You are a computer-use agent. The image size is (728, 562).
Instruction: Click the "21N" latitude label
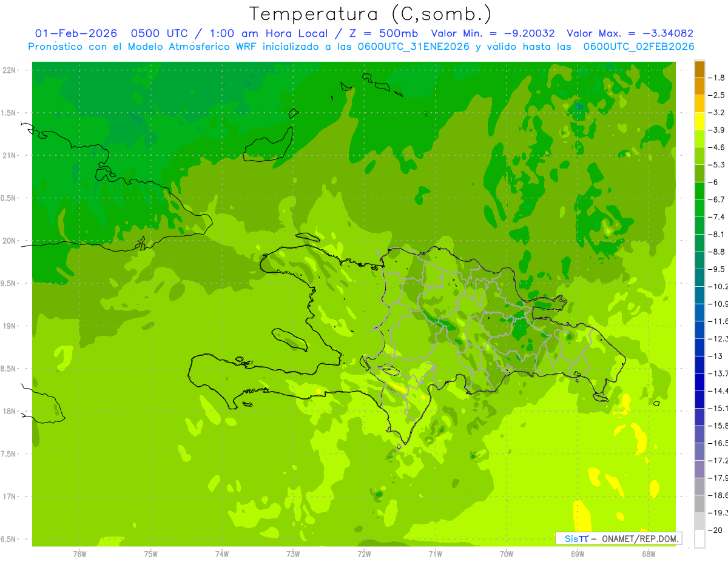[10, 155]
